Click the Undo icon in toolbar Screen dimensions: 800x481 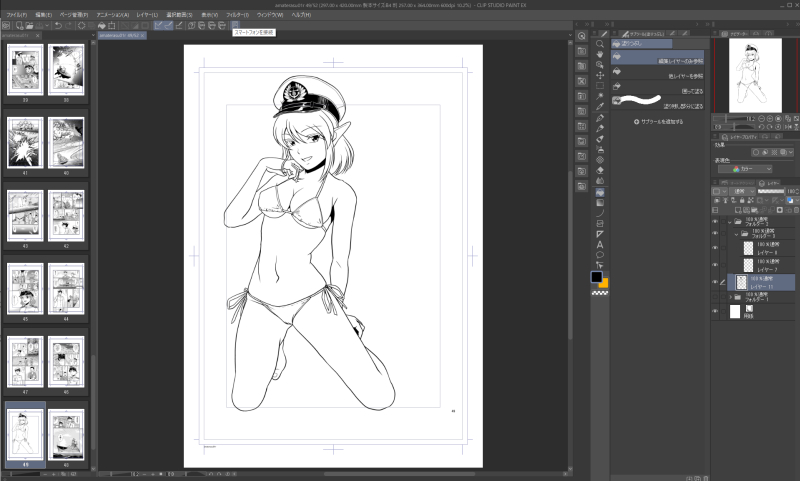point(58,25)
